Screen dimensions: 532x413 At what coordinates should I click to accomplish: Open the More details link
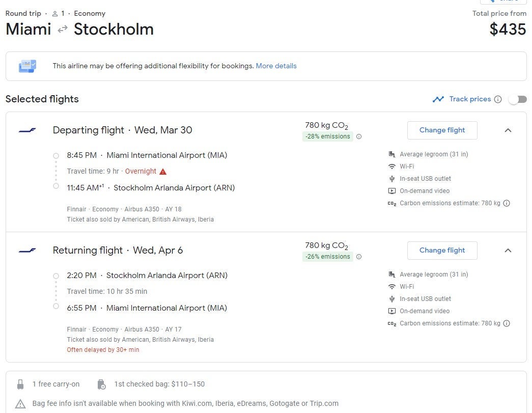(x=276, y=66)
